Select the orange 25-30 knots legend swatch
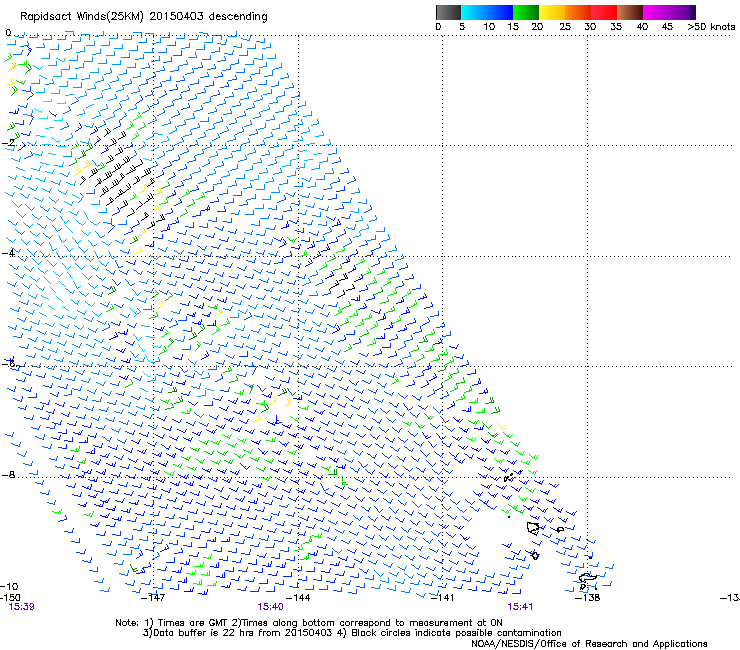 coord(578,12)
